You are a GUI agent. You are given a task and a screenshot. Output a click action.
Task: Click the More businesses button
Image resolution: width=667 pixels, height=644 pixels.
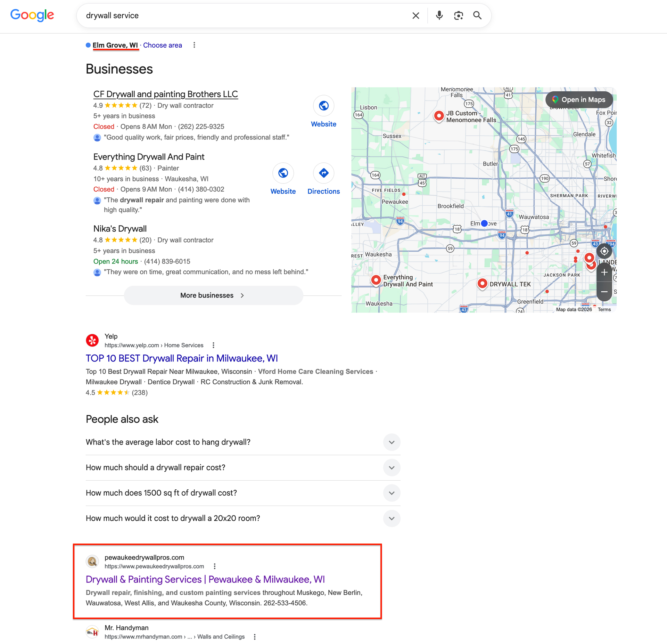[x=213, y=295]
